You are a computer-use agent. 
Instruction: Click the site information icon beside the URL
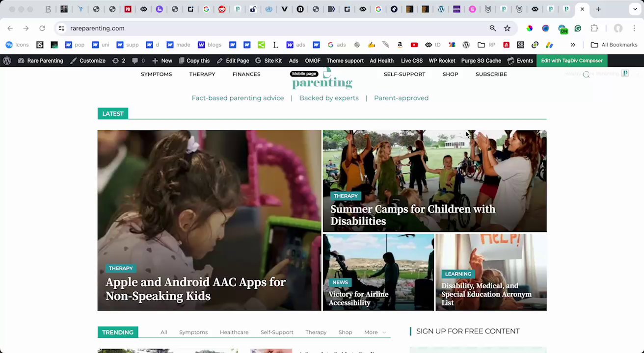[x=61, y=28]
